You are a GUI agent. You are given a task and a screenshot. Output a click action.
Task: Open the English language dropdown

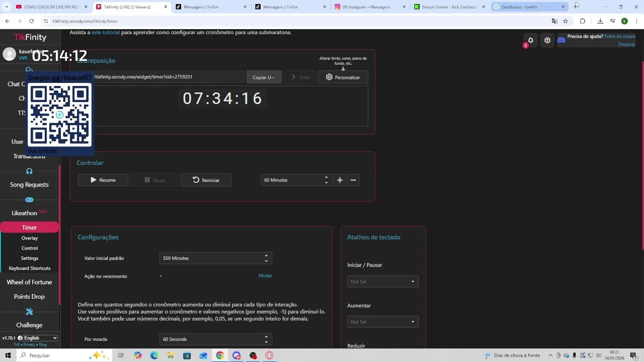pyautogui.click(x=41, y=338)
